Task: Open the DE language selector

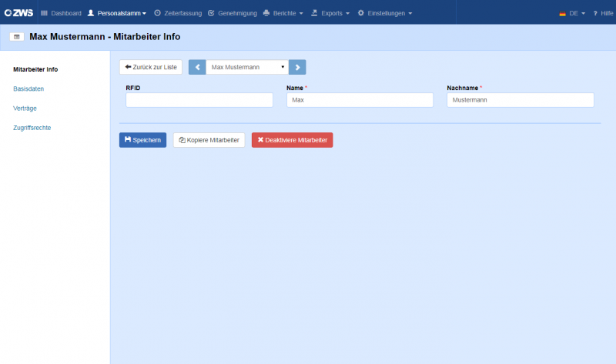Action: [x=572, y=13]
